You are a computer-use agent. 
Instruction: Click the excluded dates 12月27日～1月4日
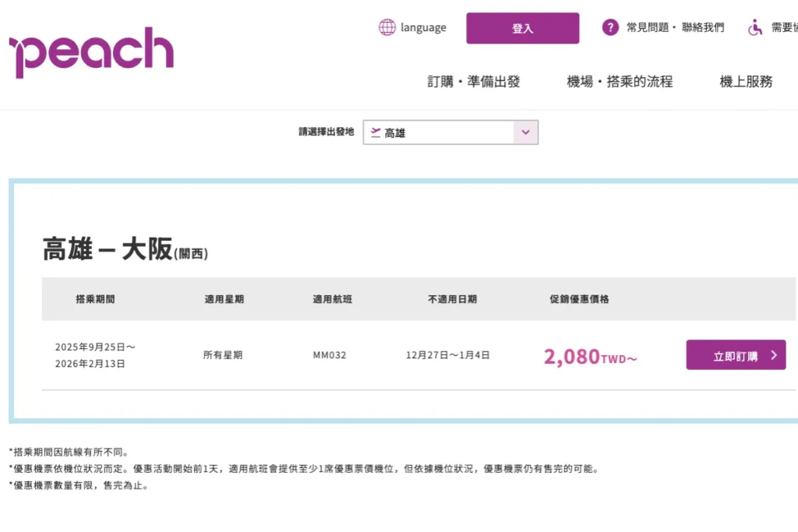[x=448, y=355]
